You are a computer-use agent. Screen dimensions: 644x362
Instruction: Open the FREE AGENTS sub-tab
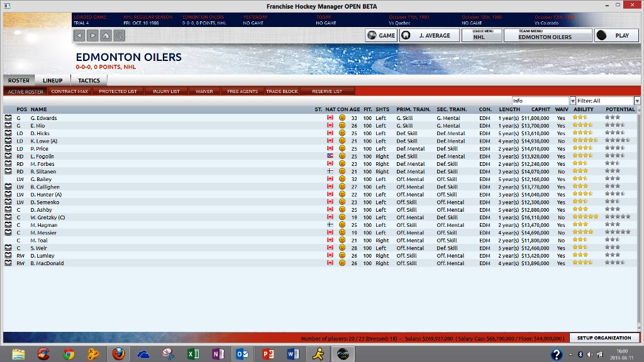click(x=242, y=91)
